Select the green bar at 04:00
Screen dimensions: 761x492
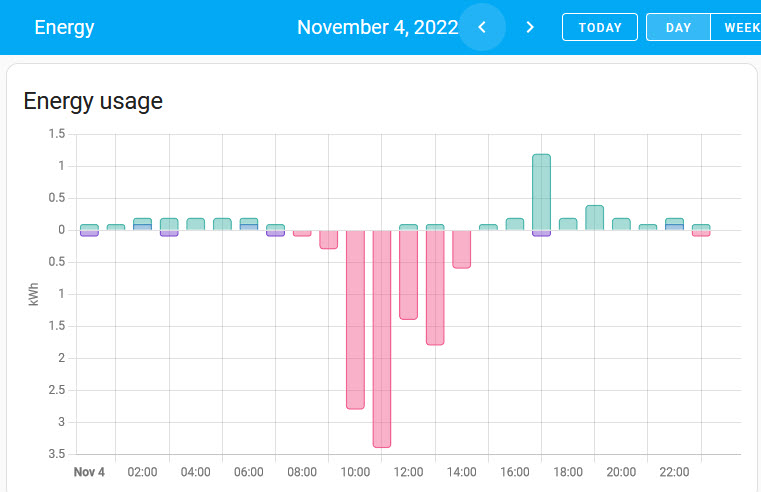pyautogui.click(x=195, y=224)
